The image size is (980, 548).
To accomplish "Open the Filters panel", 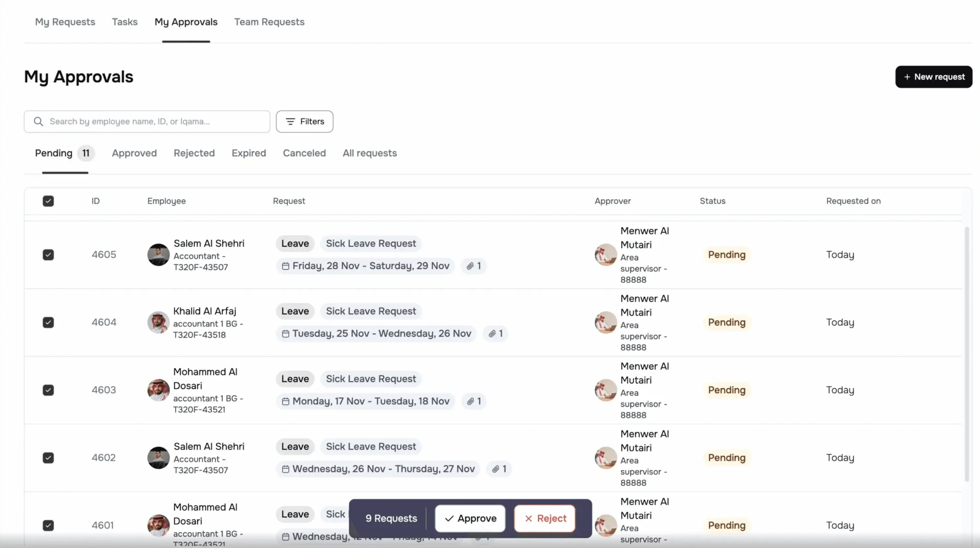I will tap(304, 121).
